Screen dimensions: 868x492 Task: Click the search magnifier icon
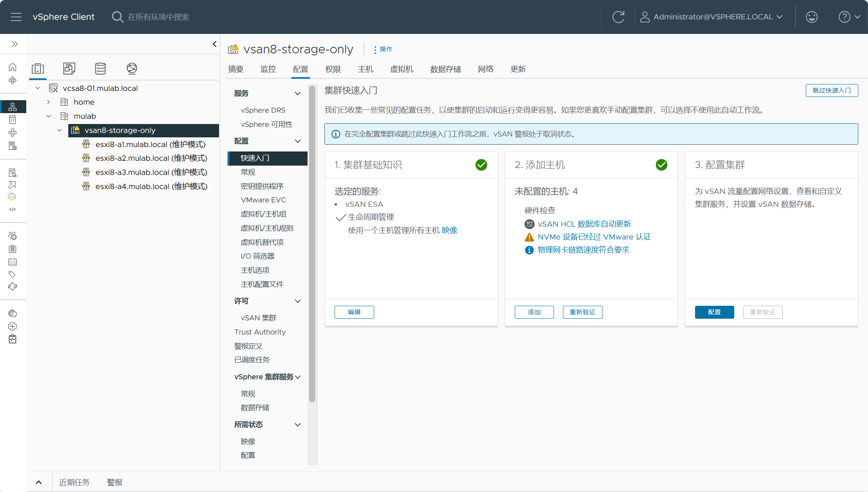[x=117, y=17]
